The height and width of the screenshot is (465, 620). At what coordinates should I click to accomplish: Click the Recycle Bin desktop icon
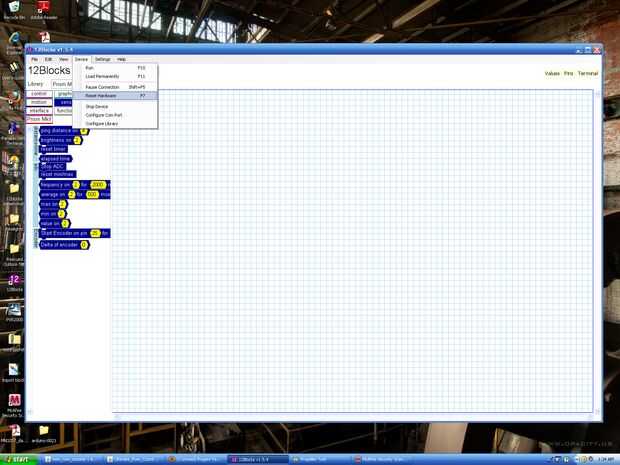pos(14,9)
